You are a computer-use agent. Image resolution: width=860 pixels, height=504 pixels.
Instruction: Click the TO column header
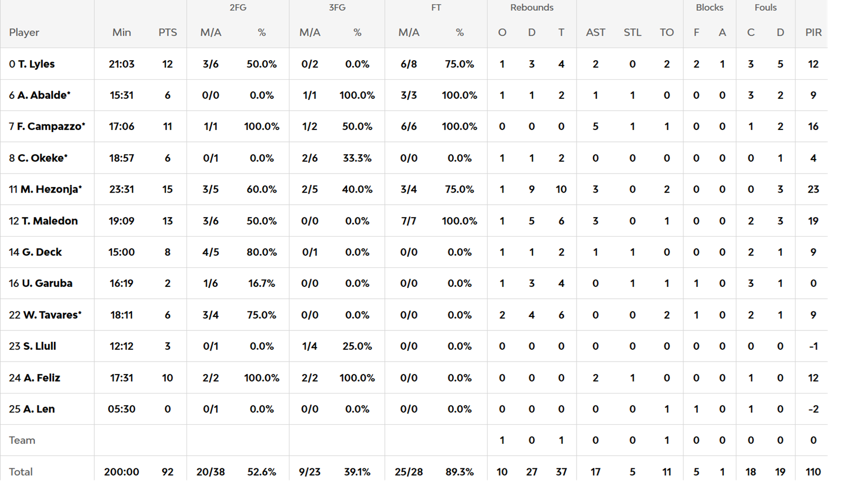click(666, 32)
